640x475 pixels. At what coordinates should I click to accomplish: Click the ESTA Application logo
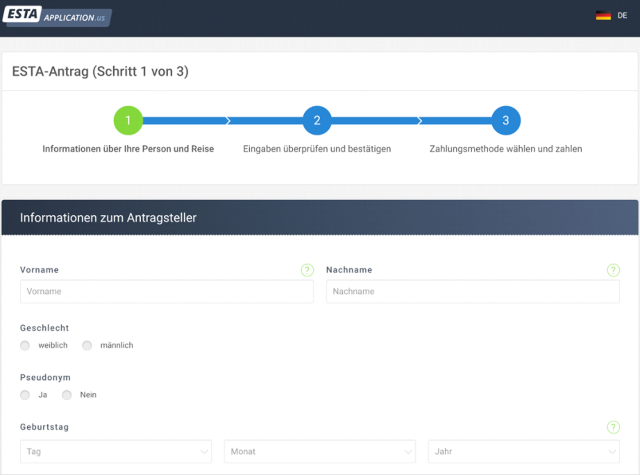click(57, 17)
